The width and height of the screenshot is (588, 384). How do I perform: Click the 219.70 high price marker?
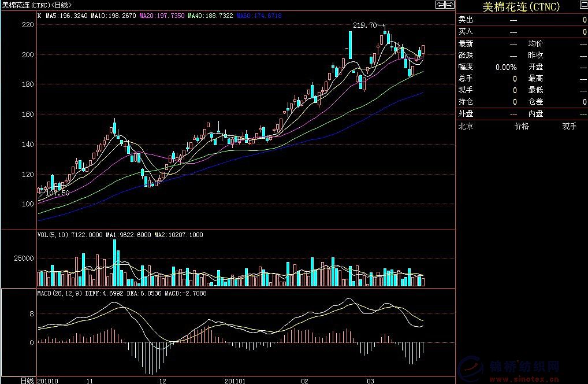pyautogui.click(x=364, y=25)
